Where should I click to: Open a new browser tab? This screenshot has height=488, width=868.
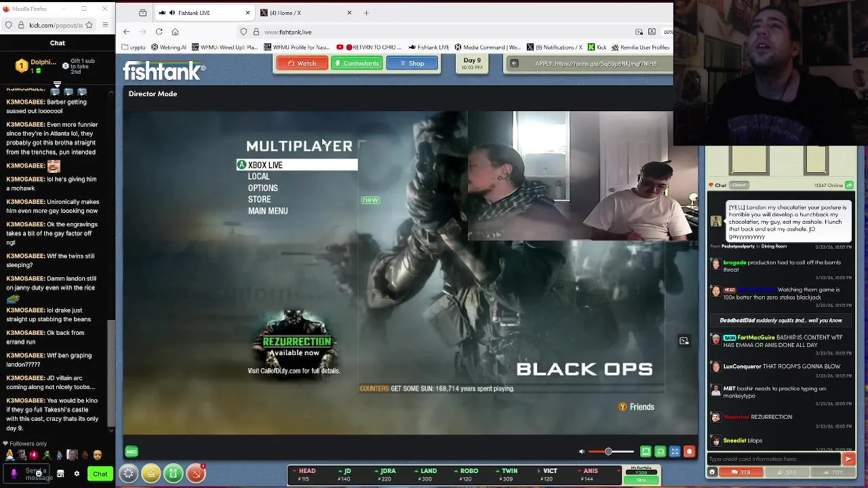click(366, 13)
